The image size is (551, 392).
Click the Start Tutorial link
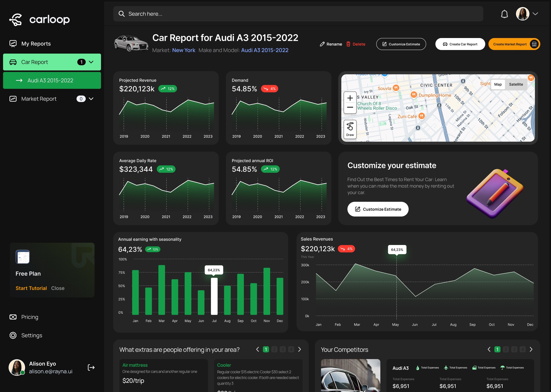pos(31,288)
